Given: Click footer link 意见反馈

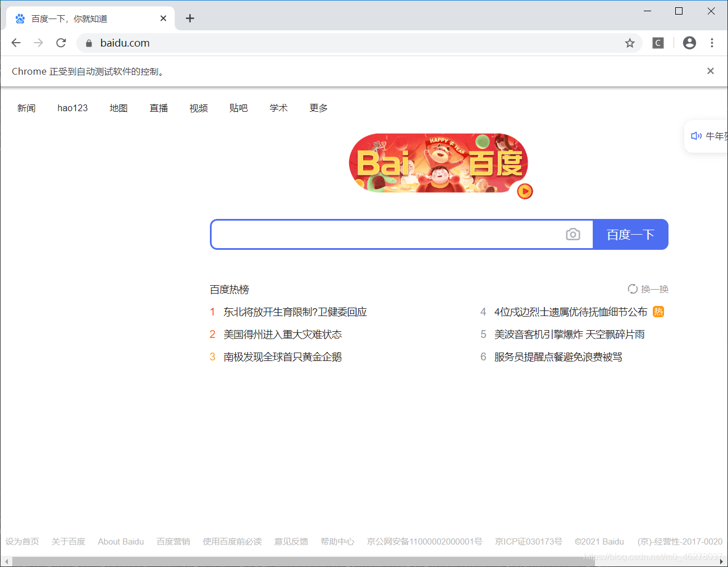Looking at the screenshot, I should (x=291, y=541).
